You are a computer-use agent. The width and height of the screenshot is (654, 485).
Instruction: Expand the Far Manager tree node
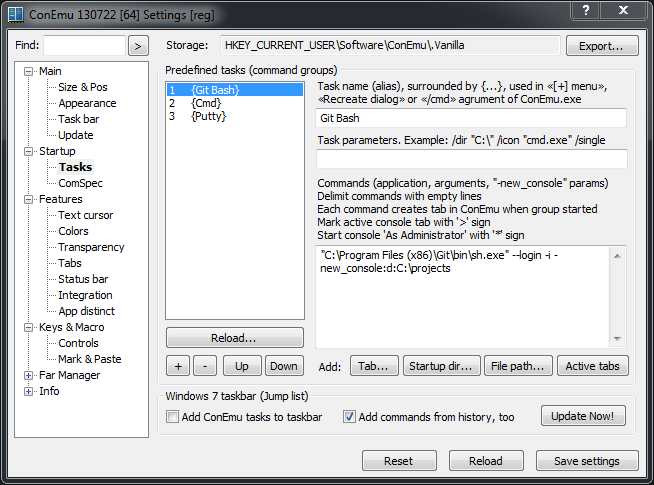pyautogui.click(x=28, y=375)
